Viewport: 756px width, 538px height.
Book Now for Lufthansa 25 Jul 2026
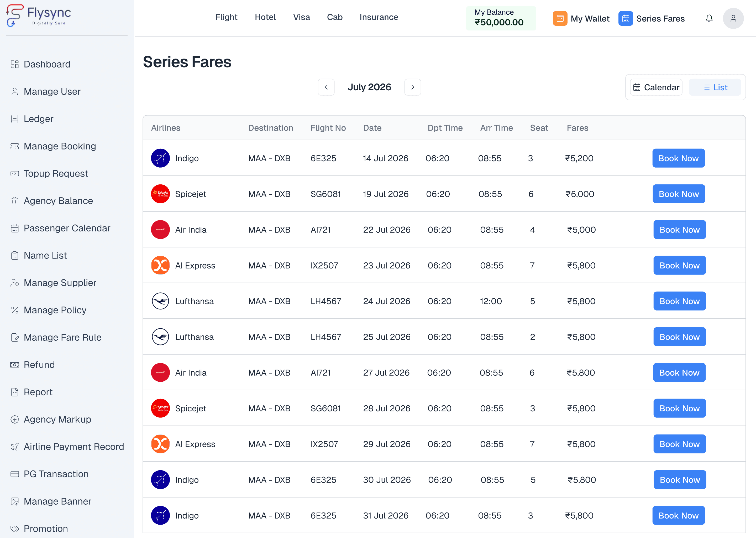(680, 337)
